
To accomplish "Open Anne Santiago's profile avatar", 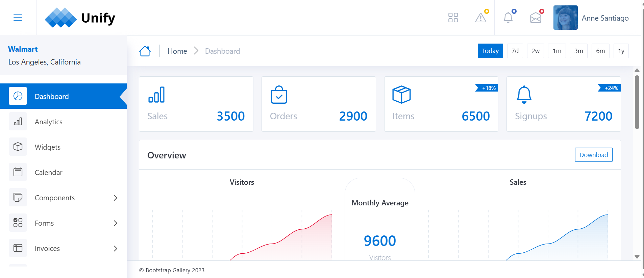I will pos(565,18).
